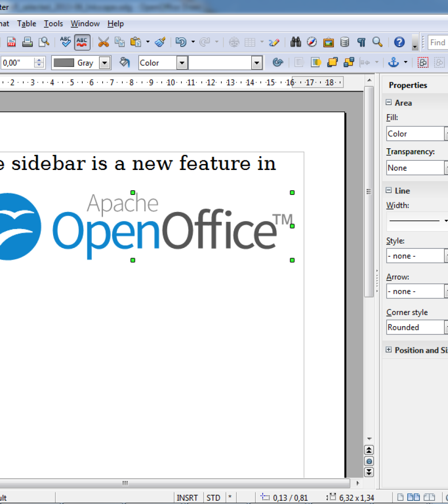The width and height of the screenshot is (448, 504).
Task: Change Anchor setting
Action: coord(394,62)
